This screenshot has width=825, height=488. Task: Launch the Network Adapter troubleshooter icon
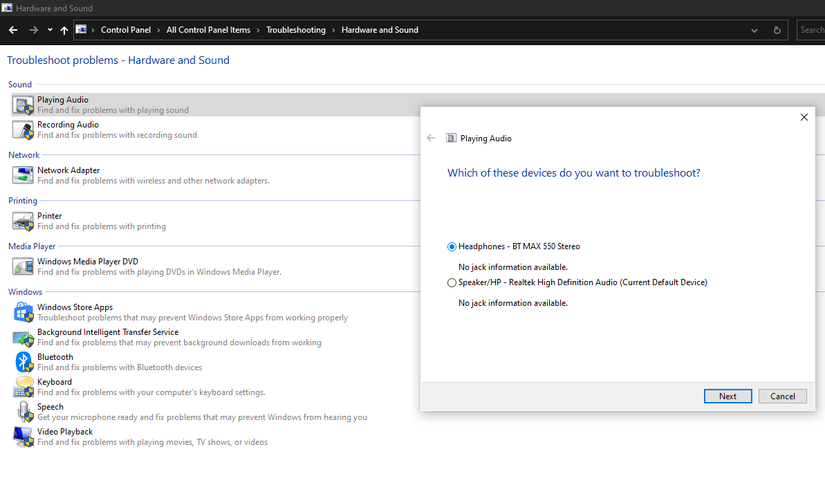[23, 175]
